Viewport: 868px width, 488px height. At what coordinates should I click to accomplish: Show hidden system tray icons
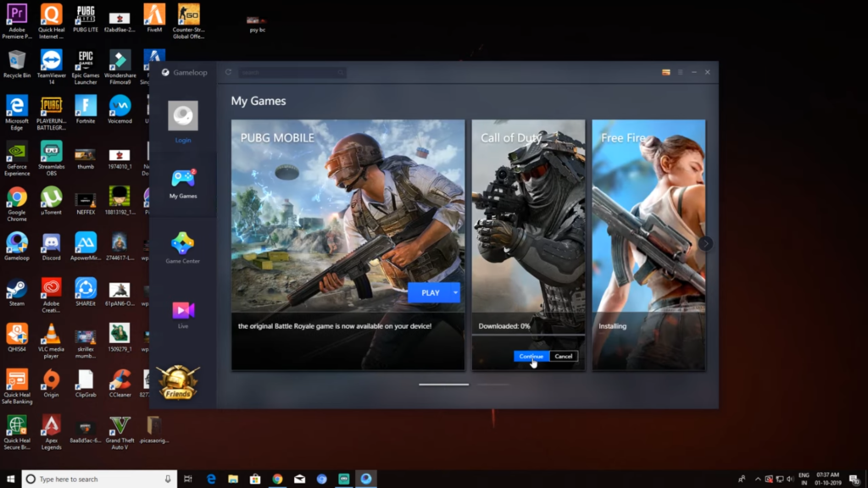(x=758, y=480)
